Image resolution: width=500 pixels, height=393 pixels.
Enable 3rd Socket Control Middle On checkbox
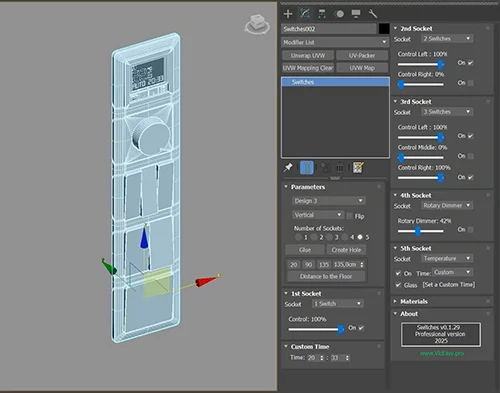point(470,156)
